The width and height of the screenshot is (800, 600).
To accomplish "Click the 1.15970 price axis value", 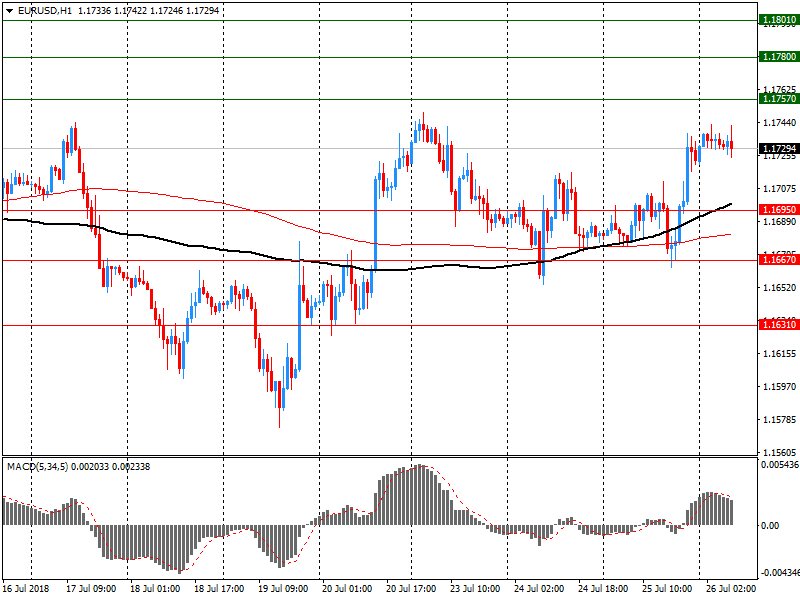I will point(779,387).
